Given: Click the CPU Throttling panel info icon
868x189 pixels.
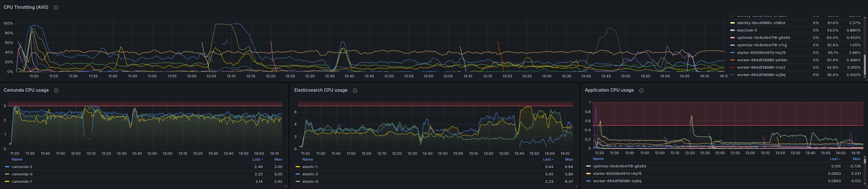Looking at the screenshot, I should coord(56,7).
